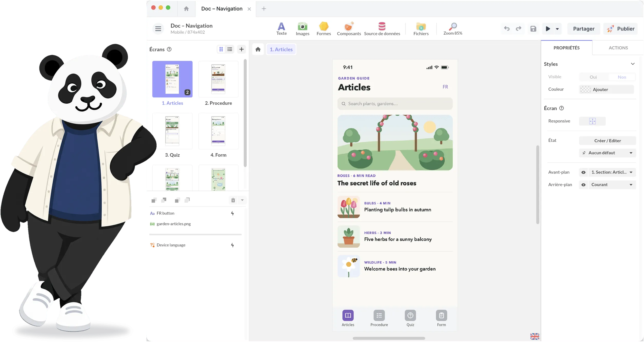Toggle Arrière-plan visibility eye

pyautogui.click(x=583, y=185)
